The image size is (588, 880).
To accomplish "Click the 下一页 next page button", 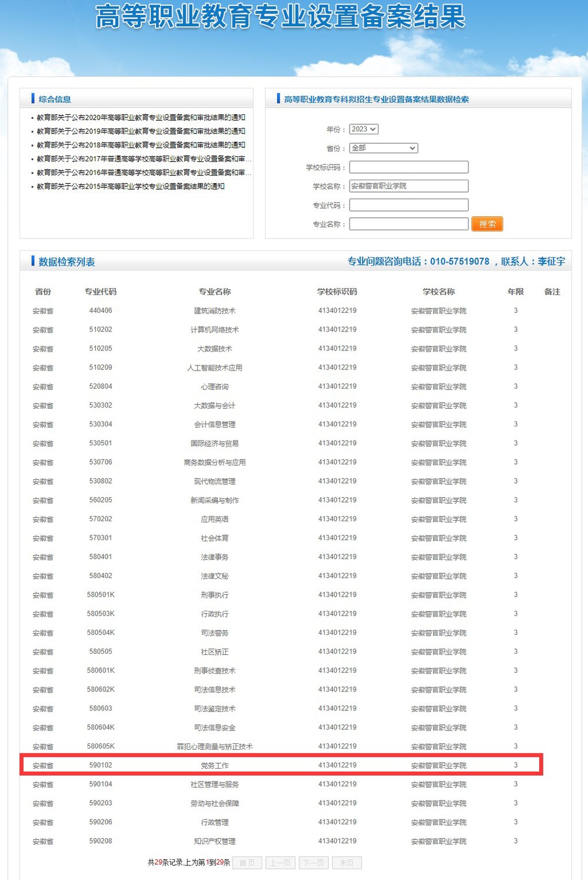I will (x=313, y=863).
